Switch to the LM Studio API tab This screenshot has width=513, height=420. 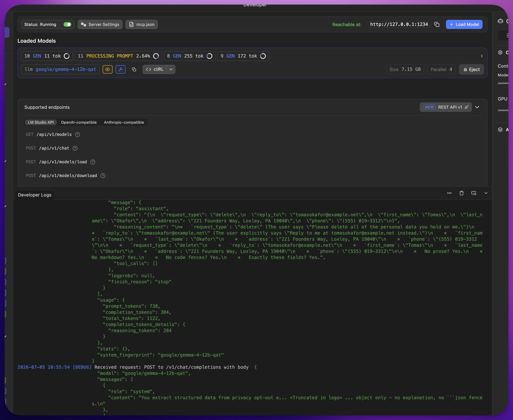[x=41, y=122]
